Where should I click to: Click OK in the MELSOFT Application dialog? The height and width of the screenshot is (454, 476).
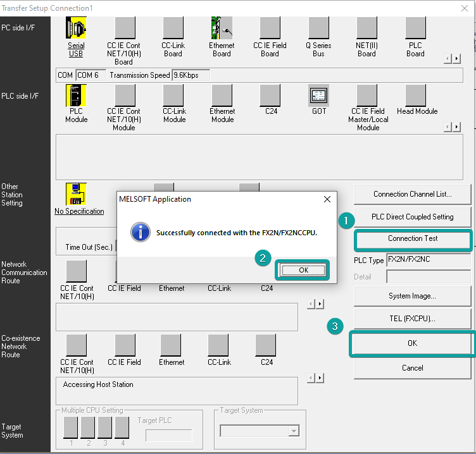tap(303, 270)
